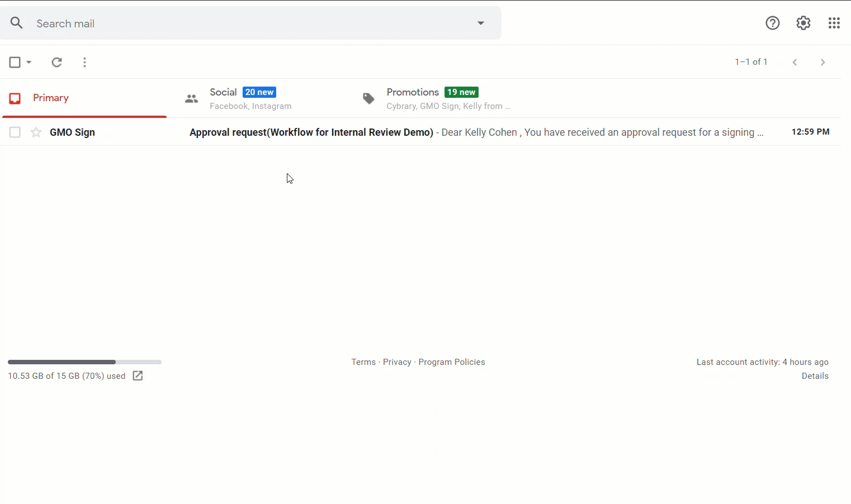This screenshot has width=851, height=504.
Task: Click the Primary inbox icon
Action: 15,99
